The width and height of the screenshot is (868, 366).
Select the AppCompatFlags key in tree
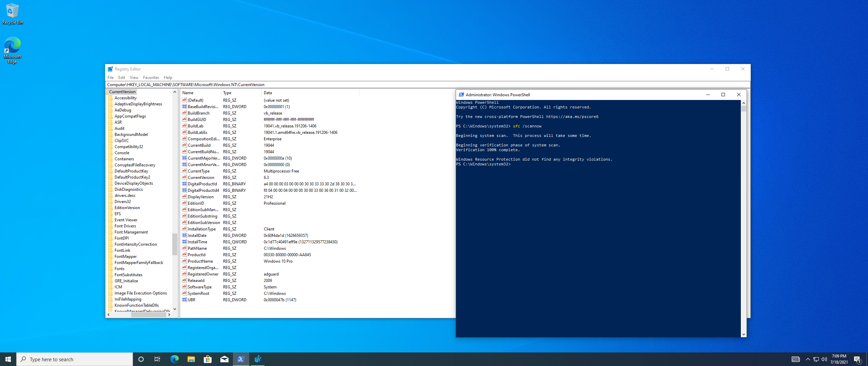tap(130, 116)
